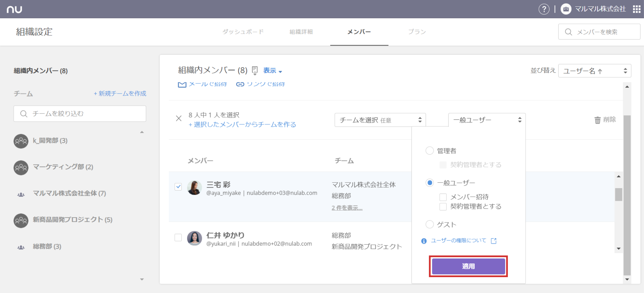Click 新商品開発プロジェクト team avatar icon
The width and height of the screenshot is (644, 293).
[x=21, y=221]
